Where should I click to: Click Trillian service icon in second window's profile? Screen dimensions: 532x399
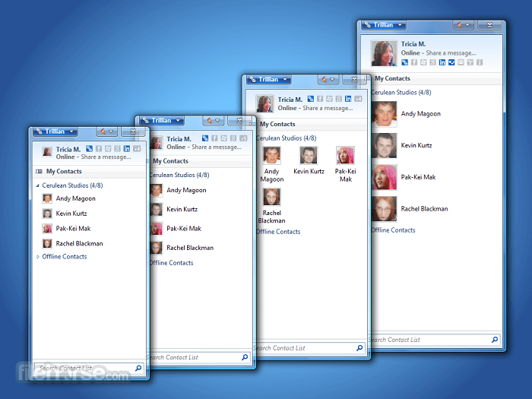(205, 138)
